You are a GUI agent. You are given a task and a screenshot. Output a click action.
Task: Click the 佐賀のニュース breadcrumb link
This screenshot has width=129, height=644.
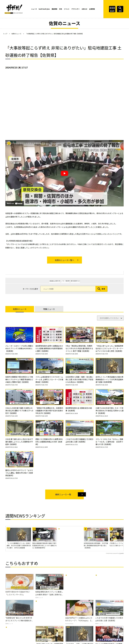tap(16, 34)
